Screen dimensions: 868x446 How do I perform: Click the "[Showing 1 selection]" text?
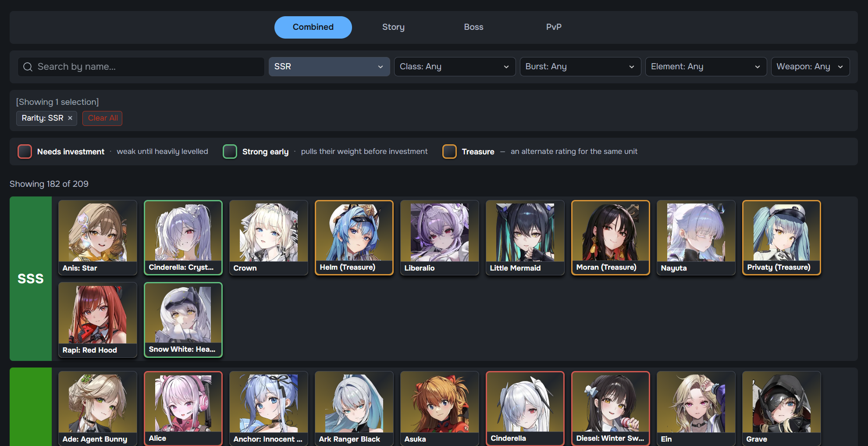[x=57, y=102]
